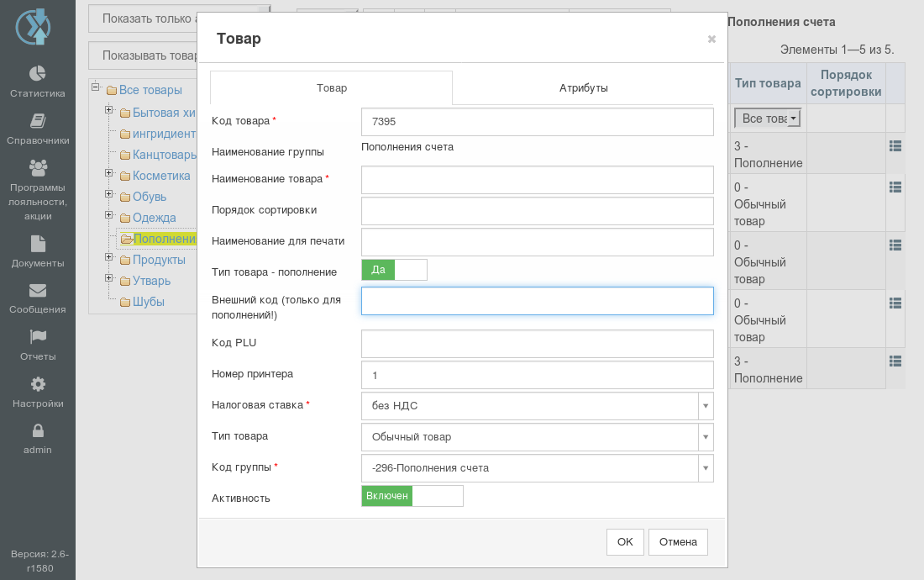Expand the Бытовая химия tree node
Screen dimensions: 924x580
point(109,109)
